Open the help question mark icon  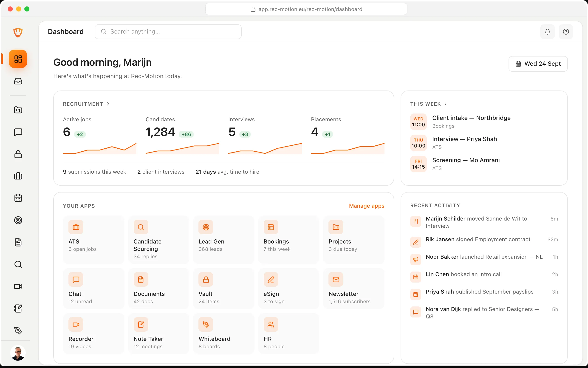[x=566, y=32]
